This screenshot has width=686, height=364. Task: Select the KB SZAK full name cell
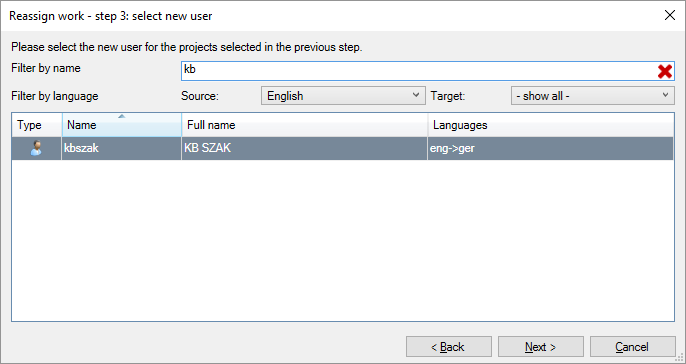point(304,148)
